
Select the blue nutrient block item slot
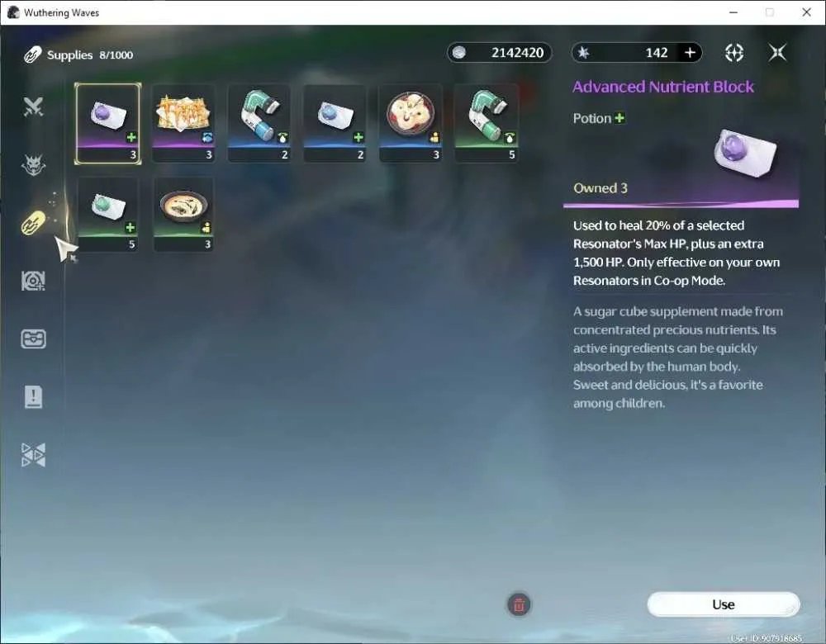point(335,123)
